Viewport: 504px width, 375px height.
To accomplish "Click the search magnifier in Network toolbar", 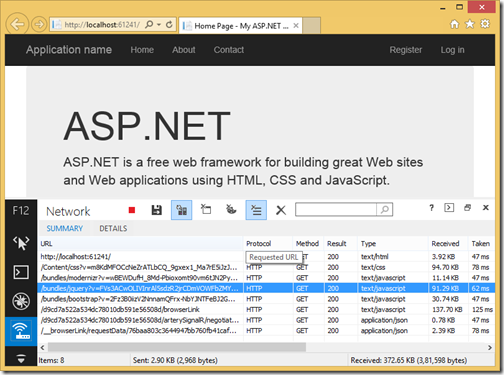I will (385, 210).
